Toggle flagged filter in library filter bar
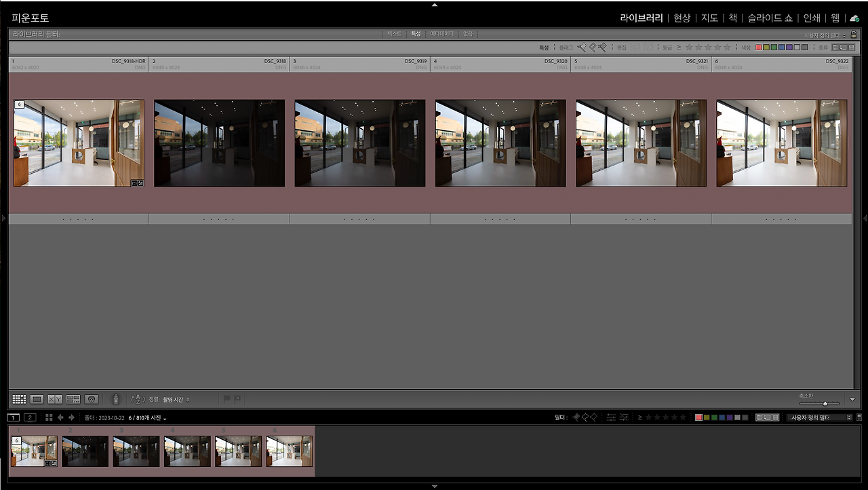The width and height of the screenshot is (868, 490). click(x=582, y=48)
